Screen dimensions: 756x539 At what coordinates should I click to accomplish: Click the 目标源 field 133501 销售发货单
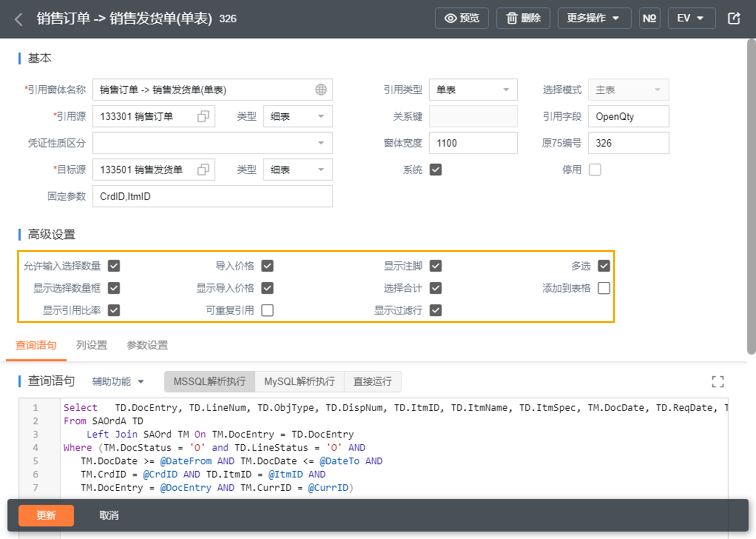pos(154,170)
